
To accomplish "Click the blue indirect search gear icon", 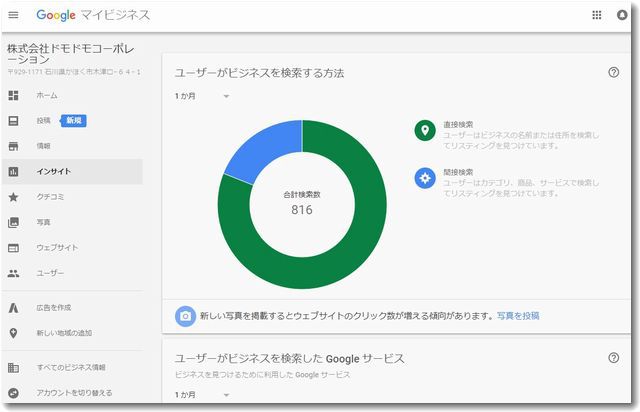I will [x=425, y=178].
